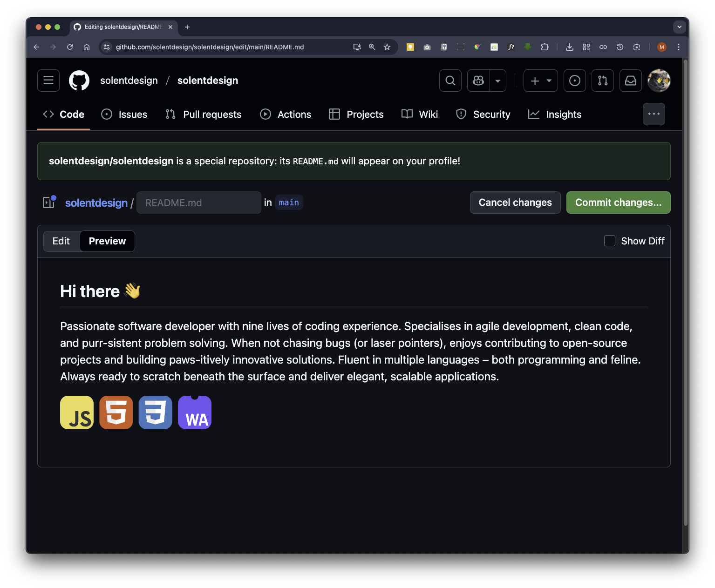The height and width of the screenshot is (588, 715).
Task: Open the notifications inbox icon
Action: [630, 81]
